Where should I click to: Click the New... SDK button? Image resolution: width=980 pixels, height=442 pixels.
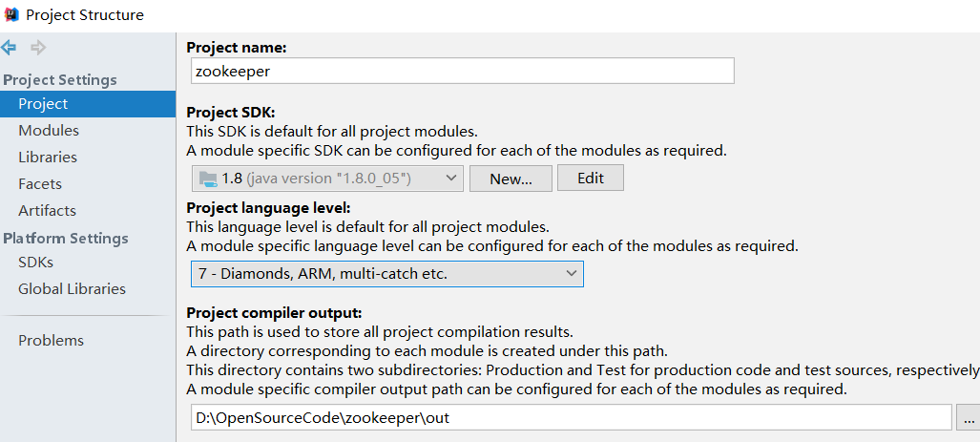tap(511, 179)
